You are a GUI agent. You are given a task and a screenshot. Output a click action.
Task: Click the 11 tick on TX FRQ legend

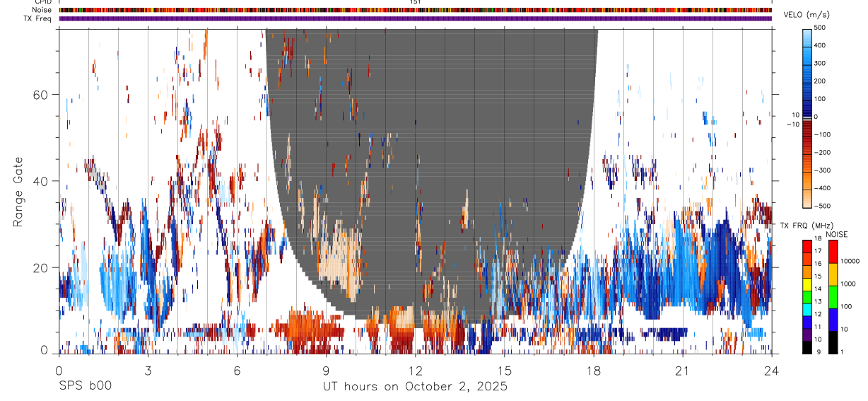(x=819, y=327)
